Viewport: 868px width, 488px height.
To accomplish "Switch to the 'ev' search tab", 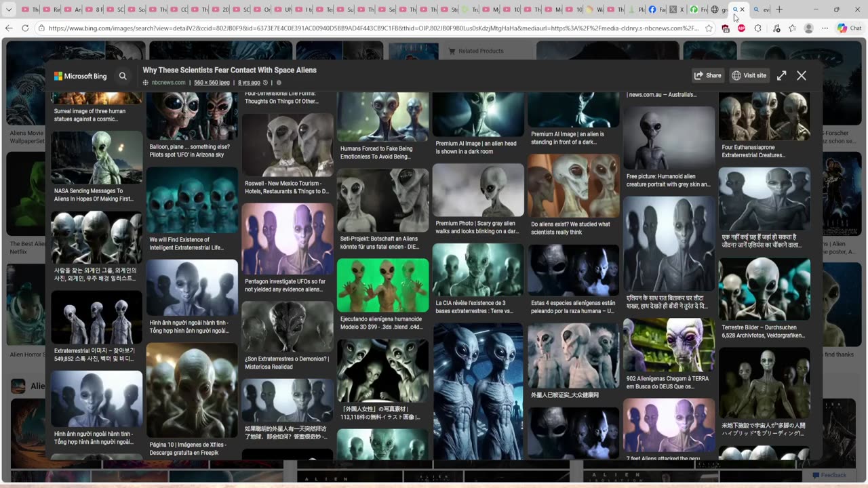I will click(x=762, y=9).
